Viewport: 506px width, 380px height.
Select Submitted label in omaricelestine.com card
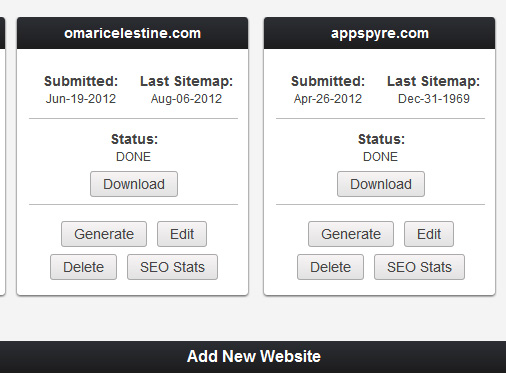[x=81, y=81]
